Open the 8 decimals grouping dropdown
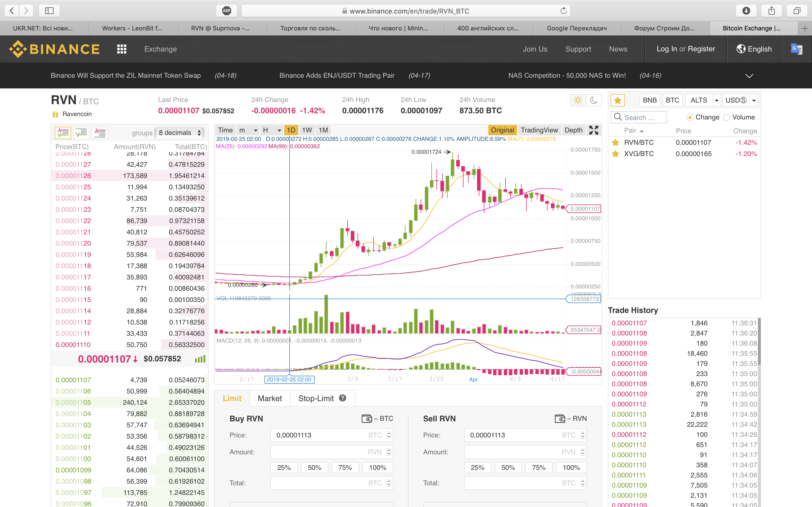The height and width of the screenshot is (507, 812). coord(180,133)
